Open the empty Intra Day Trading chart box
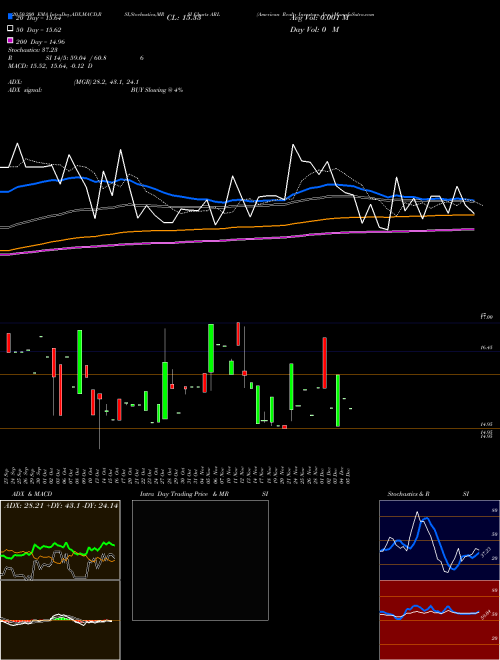Image resolution: width=500 pixels, height=660 pixels. 200,560
